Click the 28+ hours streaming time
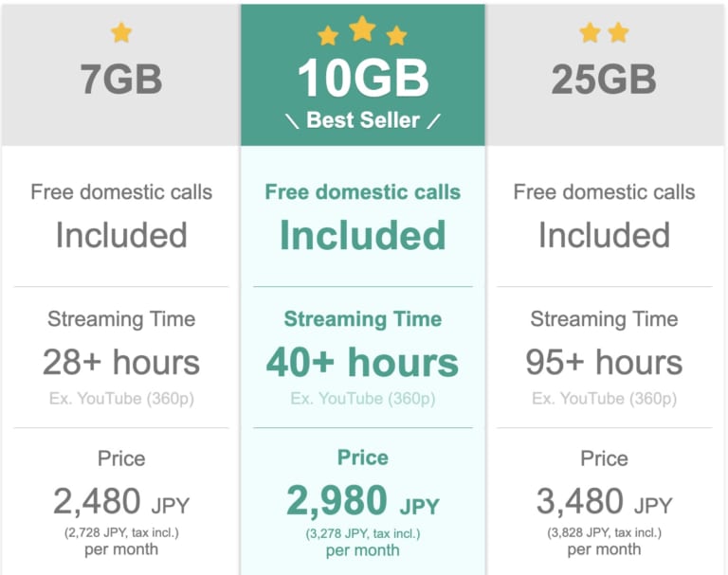 pyautogui.click(x=121, y=362)
